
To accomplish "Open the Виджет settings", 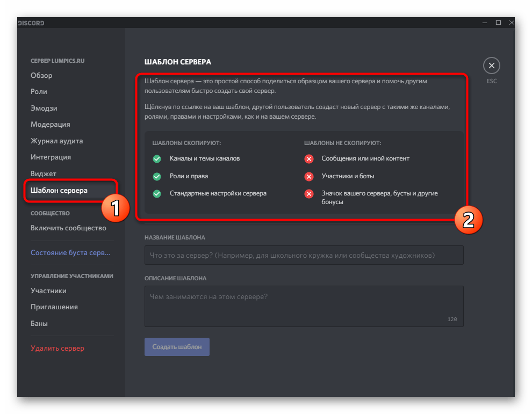I will pos(42,173).
